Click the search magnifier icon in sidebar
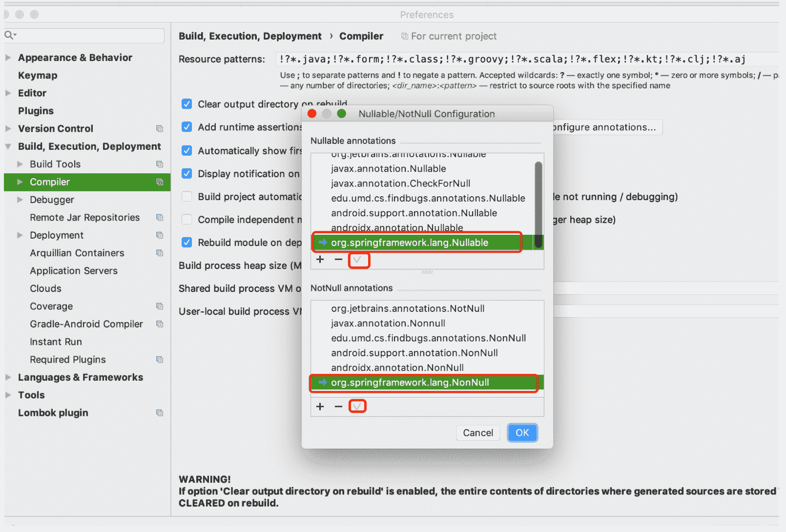The image size is (786, 532). 10,35
